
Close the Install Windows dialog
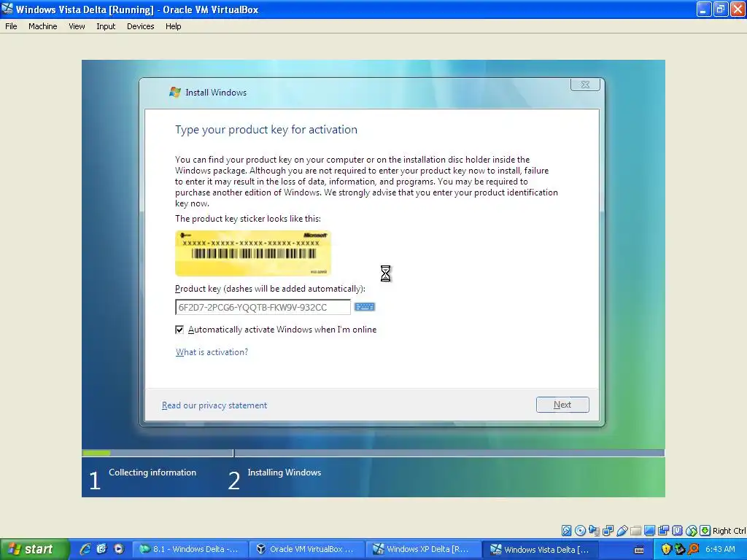coord(585,85)
